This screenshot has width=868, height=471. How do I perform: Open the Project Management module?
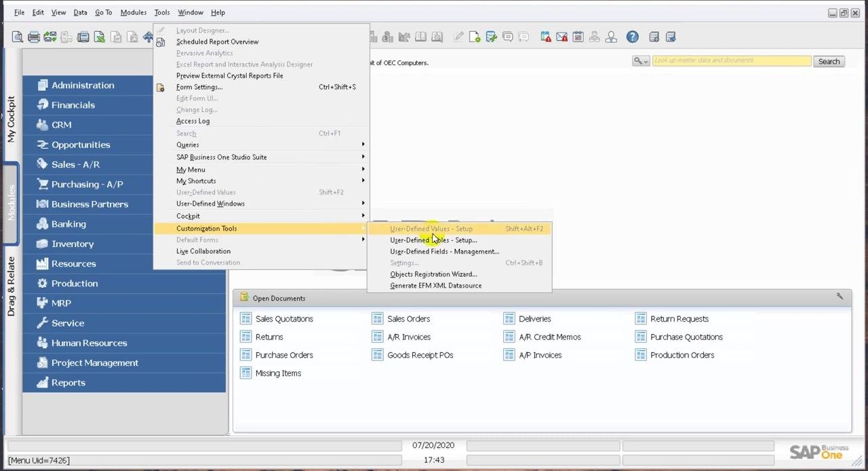[95, 362]
